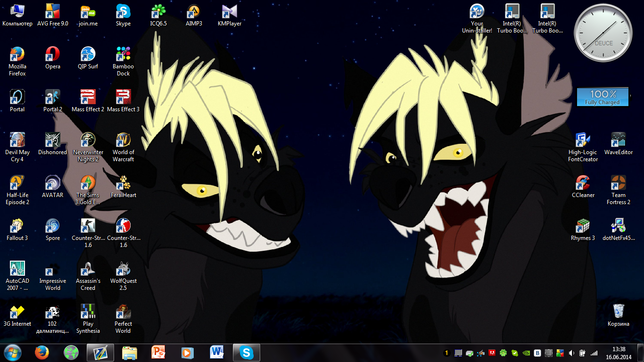Launch the Skype desktop shortcut
Viewport: 644px width, 362px height.
pos(123,15)
